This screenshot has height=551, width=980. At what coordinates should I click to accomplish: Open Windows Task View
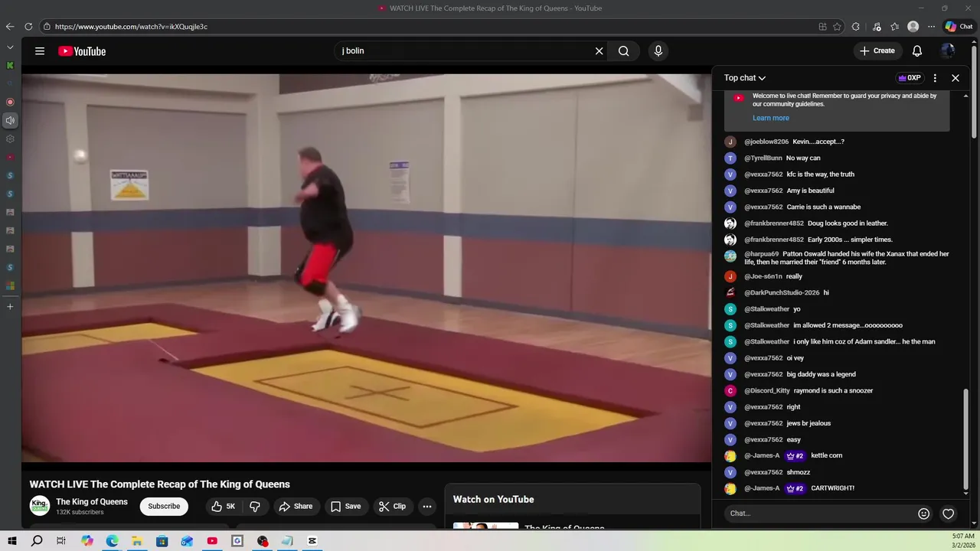click(x=61, y=541)
